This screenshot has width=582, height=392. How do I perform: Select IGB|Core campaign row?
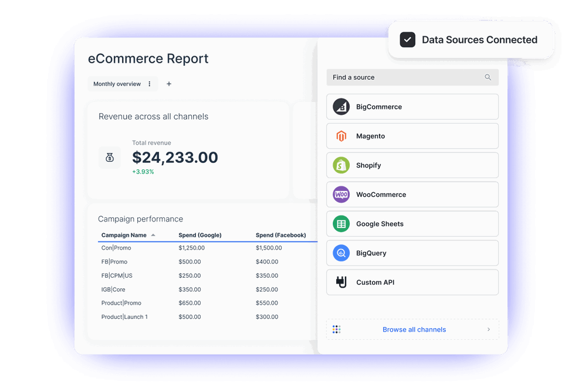pyautogui.click(x=208, y=289)
